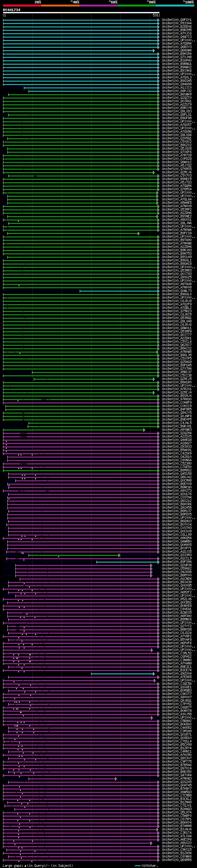Click the UniRef100_A1IIC0 label
The height and width of the screenshot is (868, 197).
tap(176, 88)
